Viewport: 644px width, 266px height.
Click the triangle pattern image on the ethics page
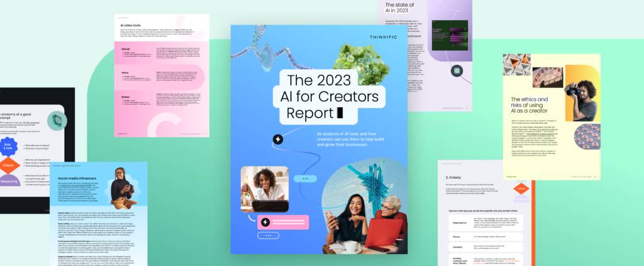517,65
